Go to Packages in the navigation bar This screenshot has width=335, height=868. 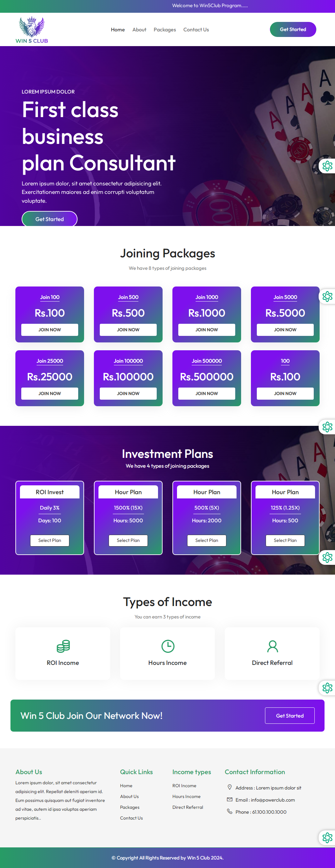[x=165, y=30]
